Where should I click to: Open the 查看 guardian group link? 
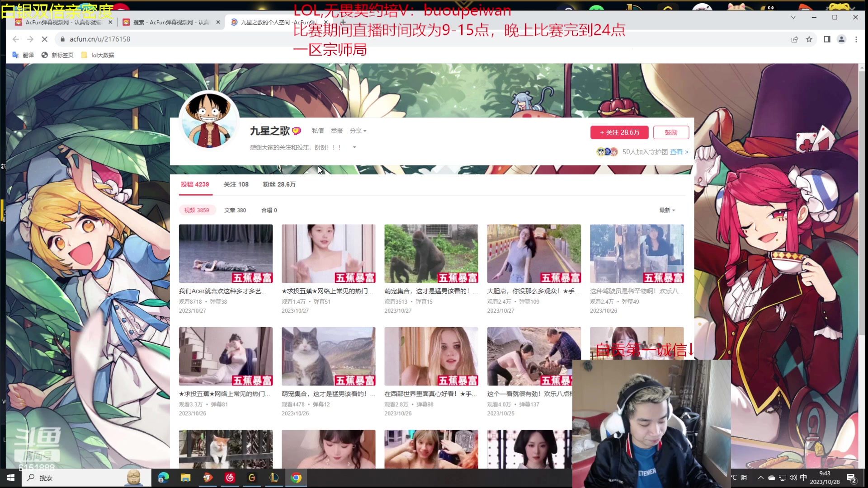click(x=677, y=152)
